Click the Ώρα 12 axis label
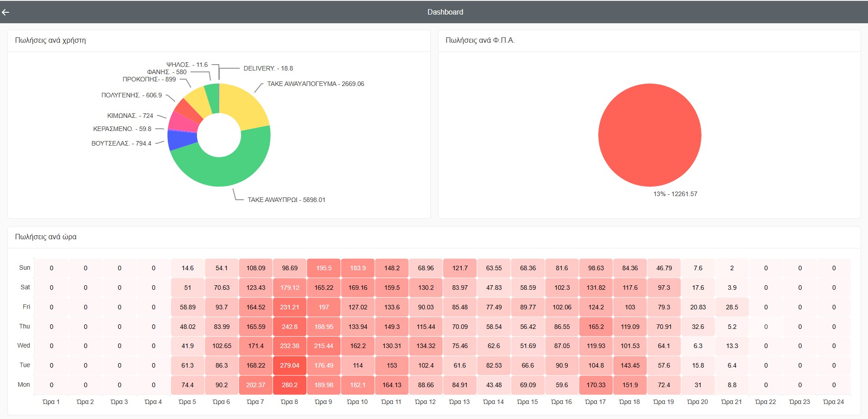 click(x=425, y=402)
